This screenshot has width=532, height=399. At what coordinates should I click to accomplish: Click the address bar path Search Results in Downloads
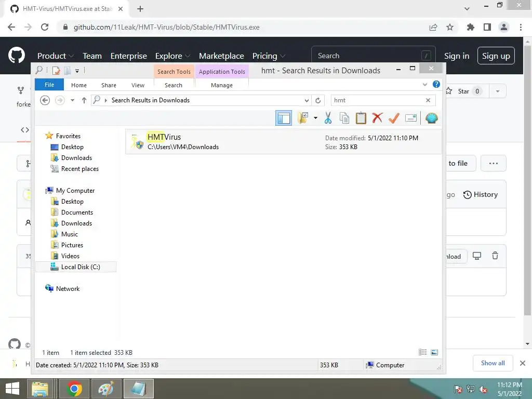[x=150, y=100]
